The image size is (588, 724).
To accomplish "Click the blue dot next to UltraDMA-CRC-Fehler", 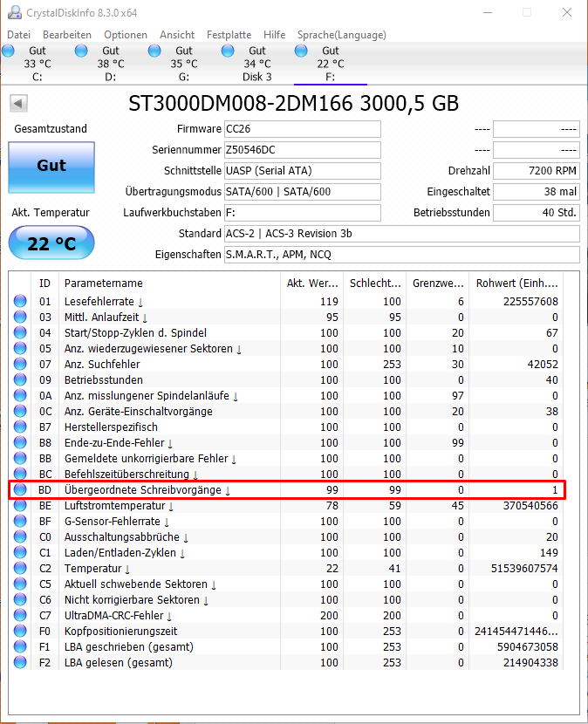I will pyautogui.click(x=19, y=616).
